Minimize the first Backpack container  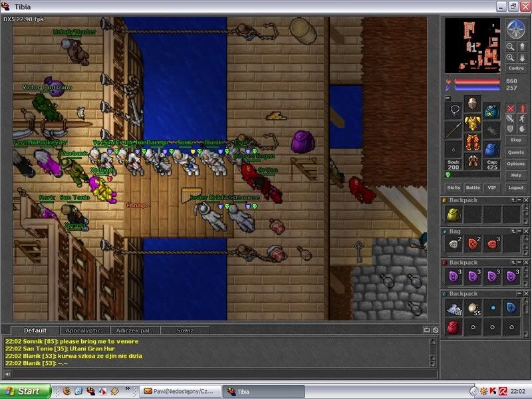[519, 200]
